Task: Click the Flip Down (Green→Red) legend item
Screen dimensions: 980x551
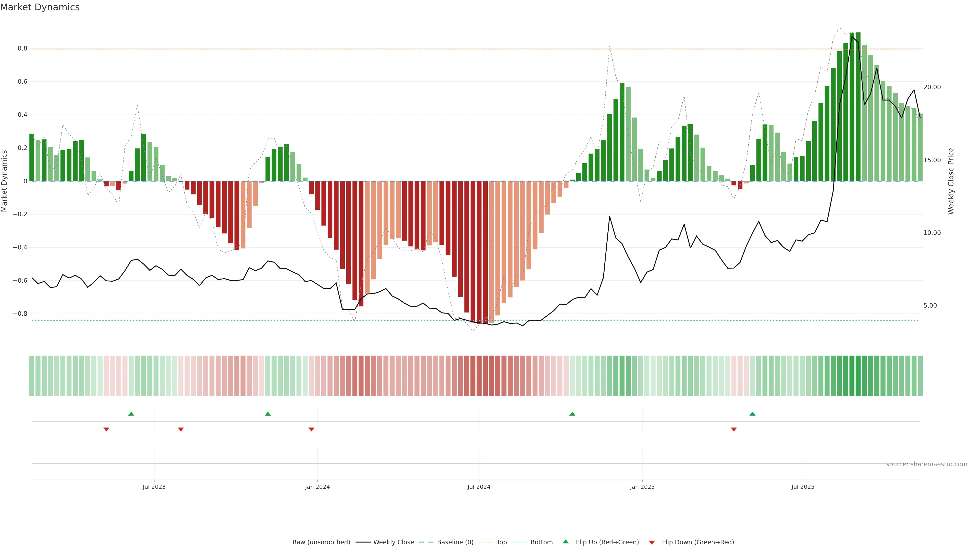Action: pyautogui.click(x=698, y=542)
